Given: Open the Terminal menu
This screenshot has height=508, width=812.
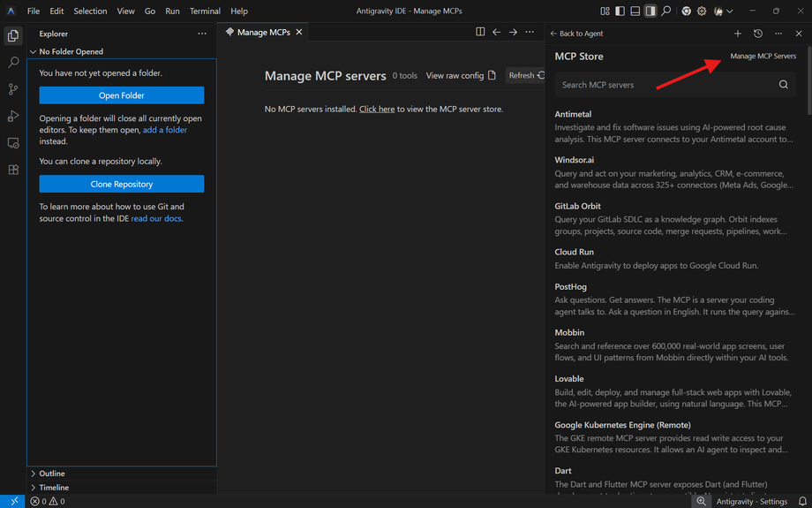Looking at the screenshot, I should (x=205, y=11).
